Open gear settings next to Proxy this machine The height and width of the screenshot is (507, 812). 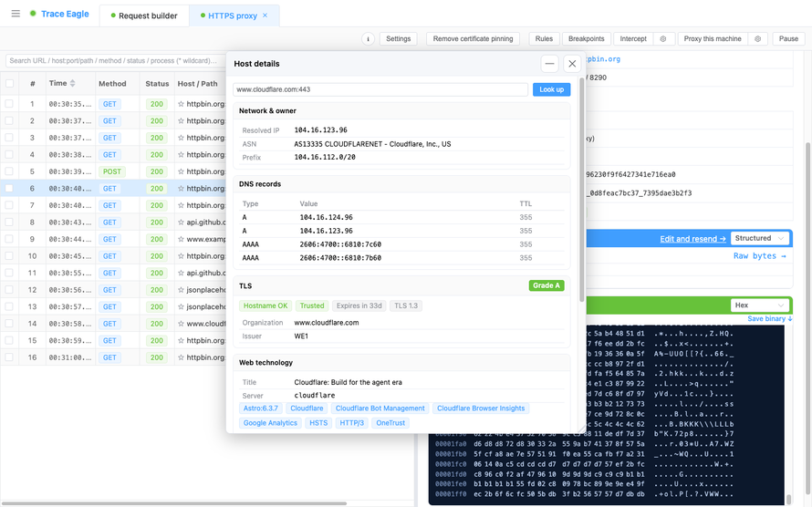(x=757, y=39)
